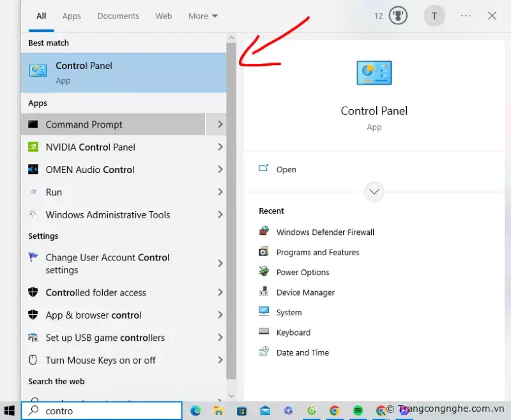Expand the Run app result arrow
This screenshot has width=511, height=420.
pos(220,192)
